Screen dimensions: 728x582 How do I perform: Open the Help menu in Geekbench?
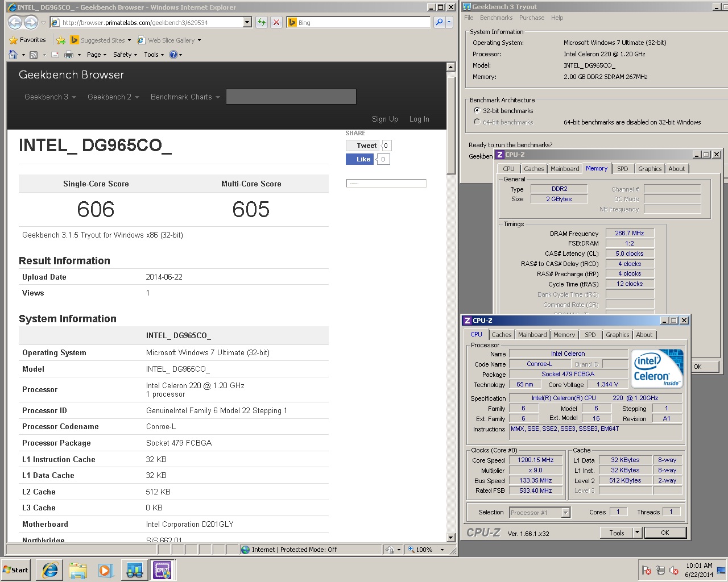pos(557,18)
